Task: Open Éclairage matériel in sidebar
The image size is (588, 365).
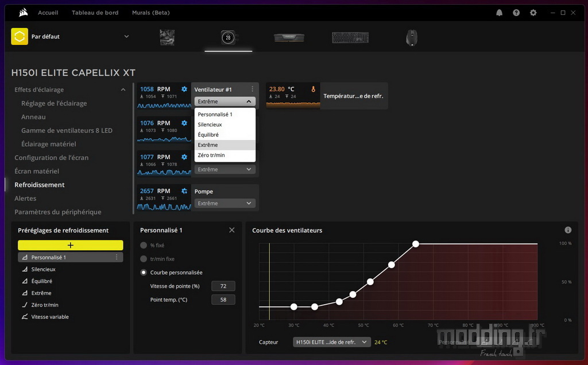Action: click(48, 144)
